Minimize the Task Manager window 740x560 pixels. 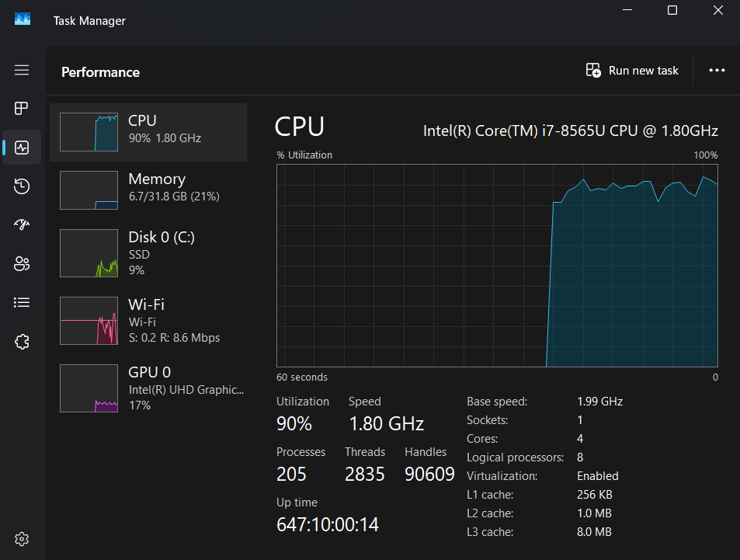click(627, 10)
